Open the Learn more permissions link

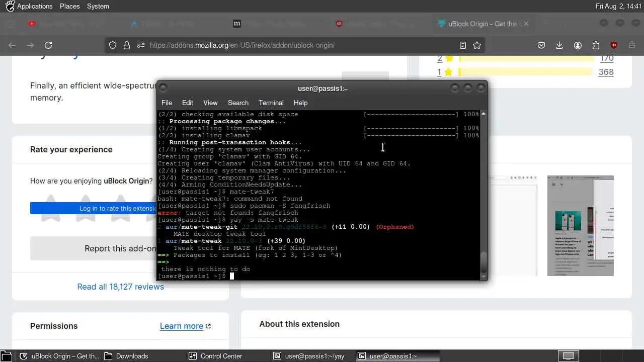(x=185, y=326)
